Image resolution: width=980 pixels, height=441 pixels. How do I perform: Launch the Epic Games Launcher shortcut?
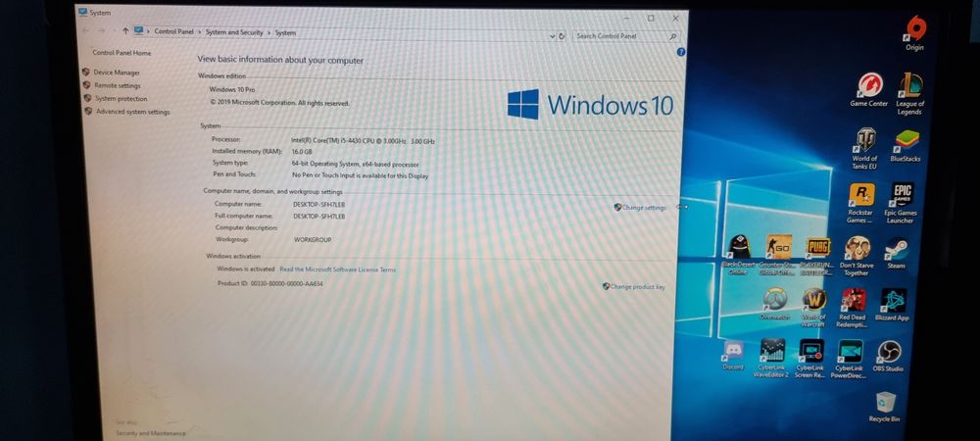[901, 203]
